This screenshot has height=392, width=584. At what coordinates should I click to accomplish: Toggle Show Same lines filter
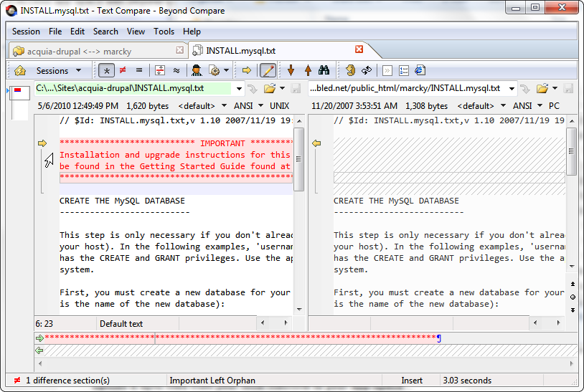click(139, 70)
